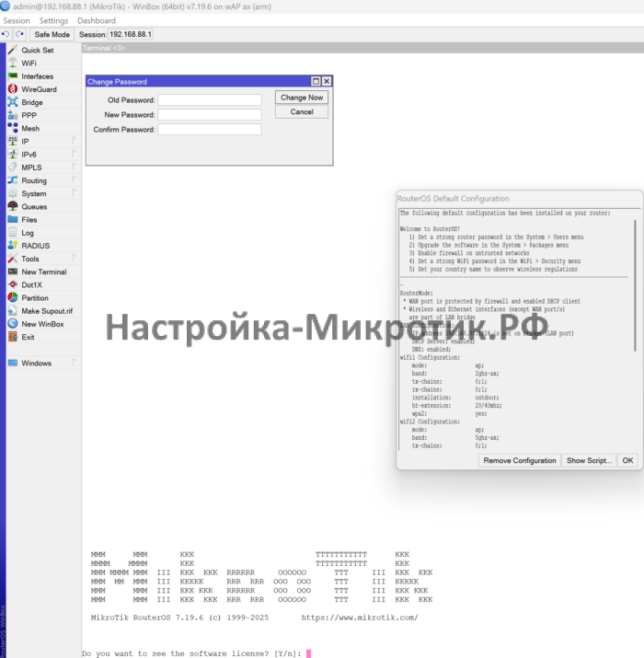
Task: Click Remove Configuration button
Action: [520, 460]
